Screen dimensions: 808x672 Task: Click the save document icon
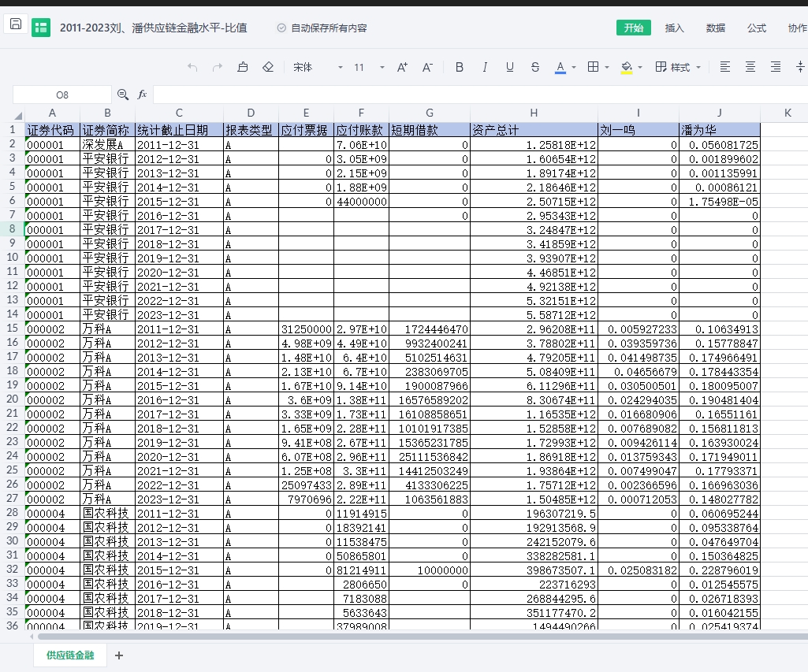[16, 24]
